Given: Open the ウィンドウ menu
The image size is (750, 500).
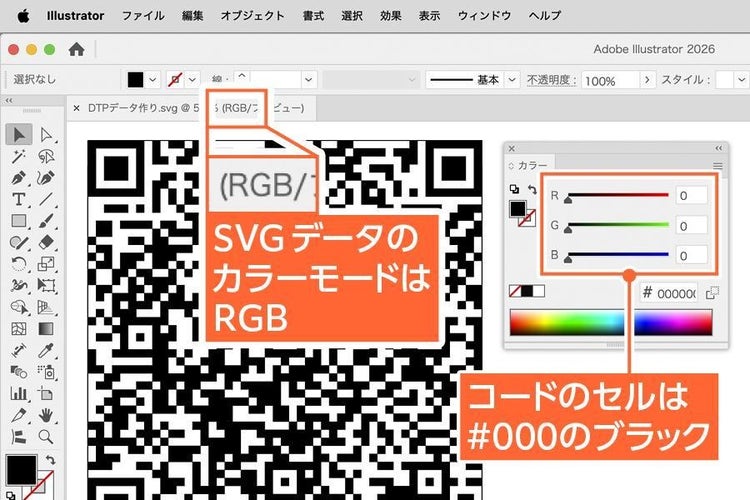Looking at the screenshot, I should (x=485, y=15).
